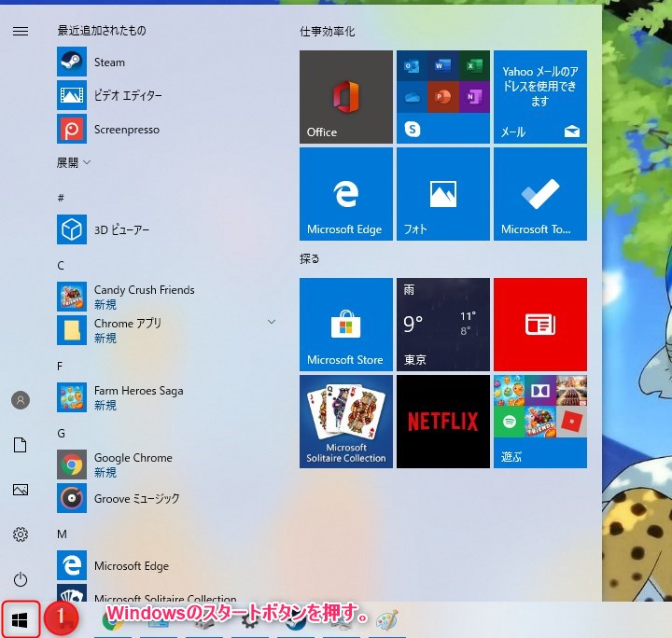
Task: Open the user account menu
Action: [x=21, y=400]
